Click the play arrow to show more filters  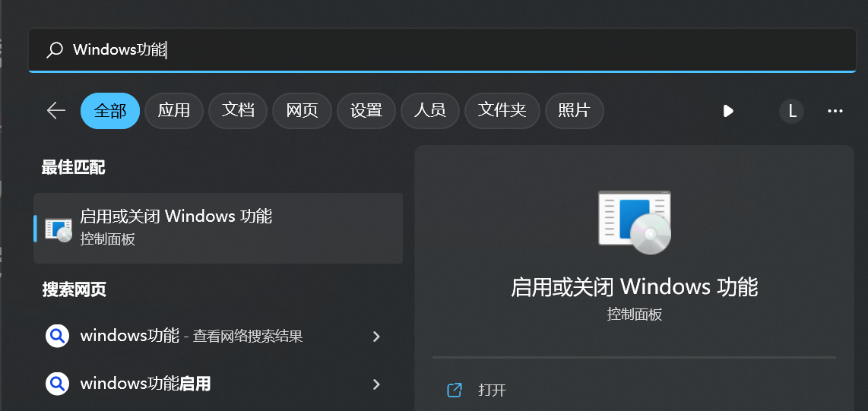[x=728, y=111]
